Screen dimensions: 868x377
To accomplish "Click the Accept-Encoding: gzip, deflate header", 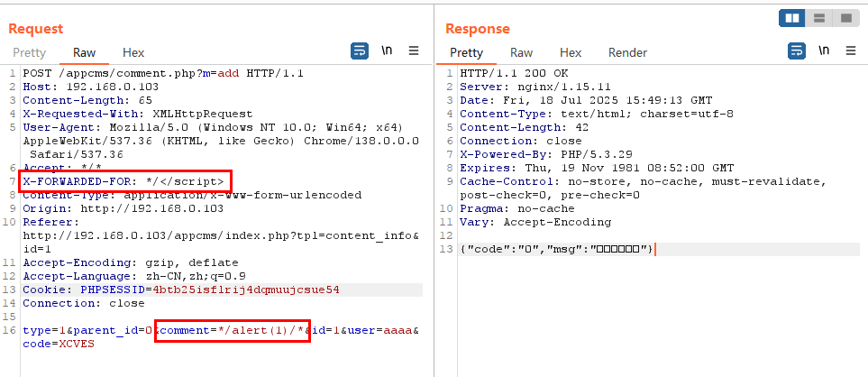I will pyautogui.click(x=131, y=263).
